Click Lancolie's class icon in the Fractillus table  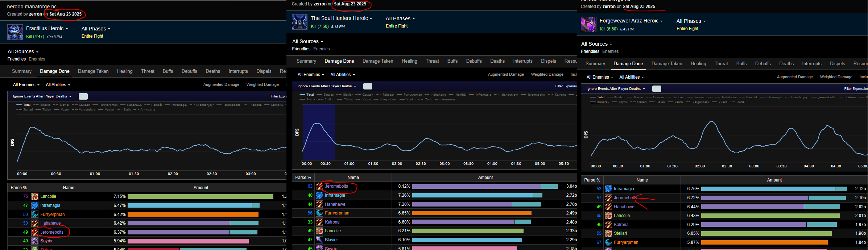(35, 196)
